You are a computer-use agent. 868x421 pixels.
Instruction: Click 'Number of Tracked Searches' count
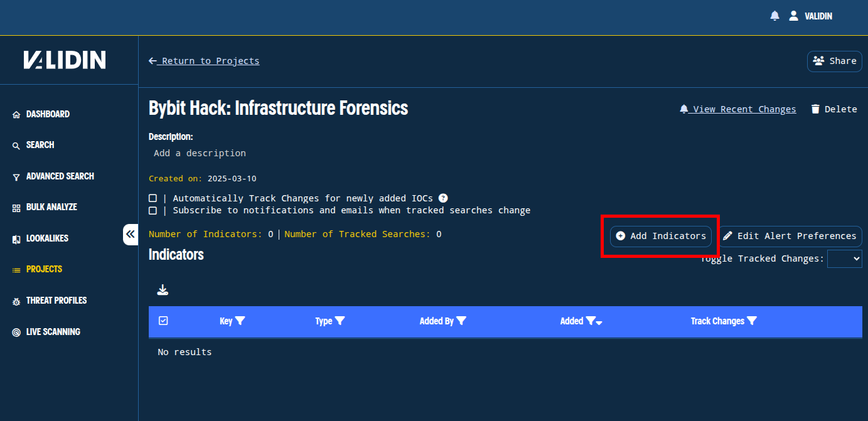point(363,234)
